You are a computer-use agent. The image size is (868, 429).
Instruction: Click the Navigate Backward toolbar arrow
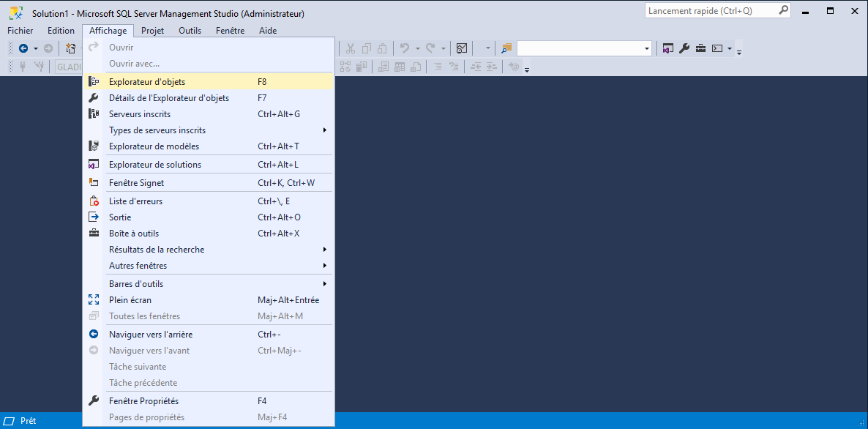pos(23,49)
